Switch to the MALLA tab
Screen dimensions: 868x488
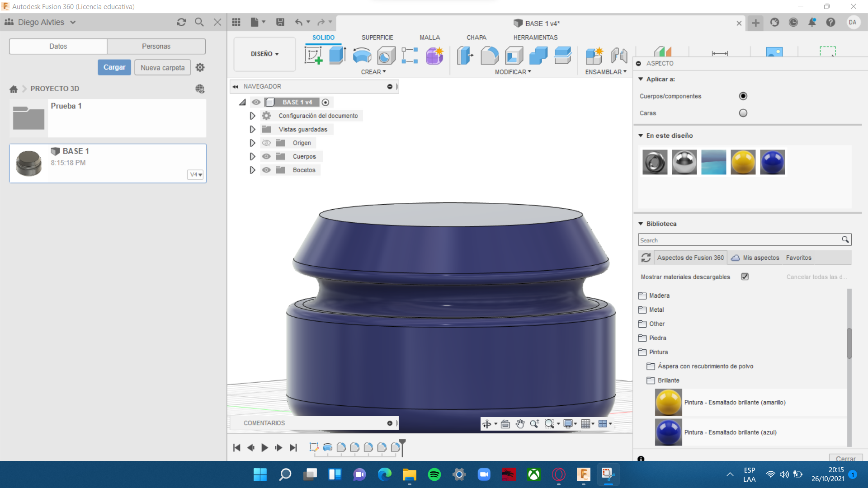(429, 38)
